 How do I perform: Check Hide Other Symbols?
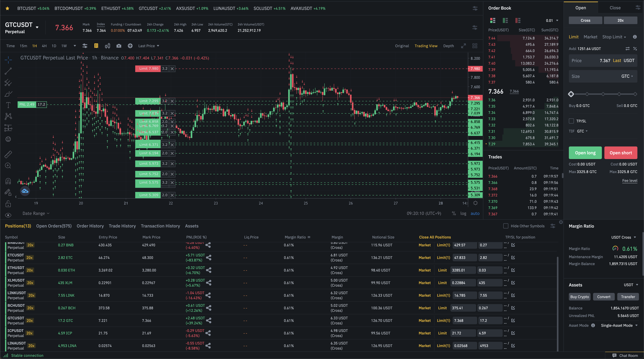point(505,226)
